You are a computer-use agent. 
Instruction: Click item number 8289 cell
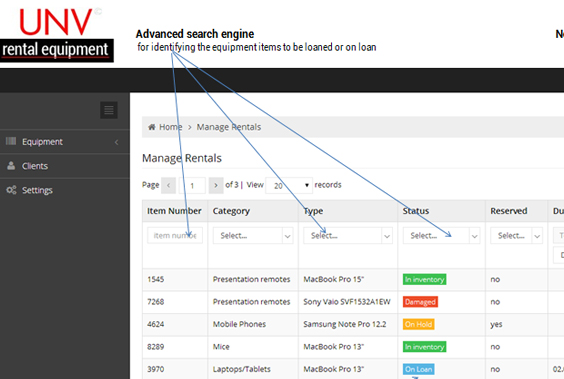coord(155,347)
